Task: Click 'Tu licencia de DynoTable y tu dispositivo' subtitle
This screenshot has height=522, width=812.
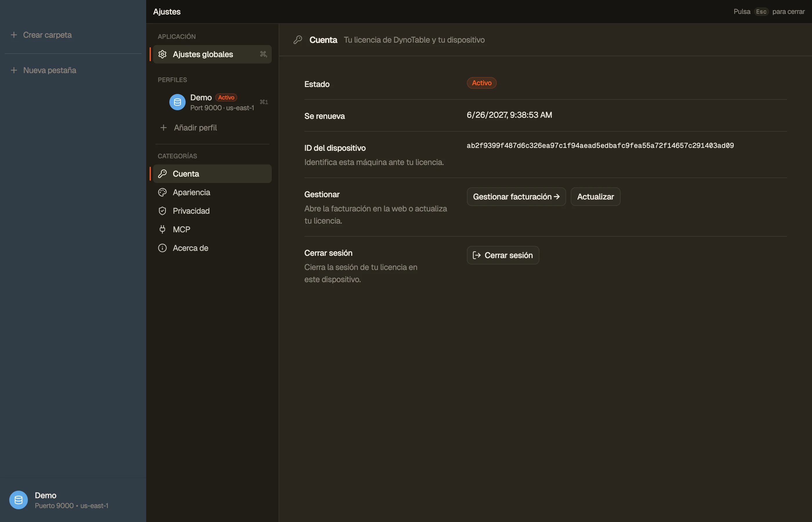Action: click(414, 40)
